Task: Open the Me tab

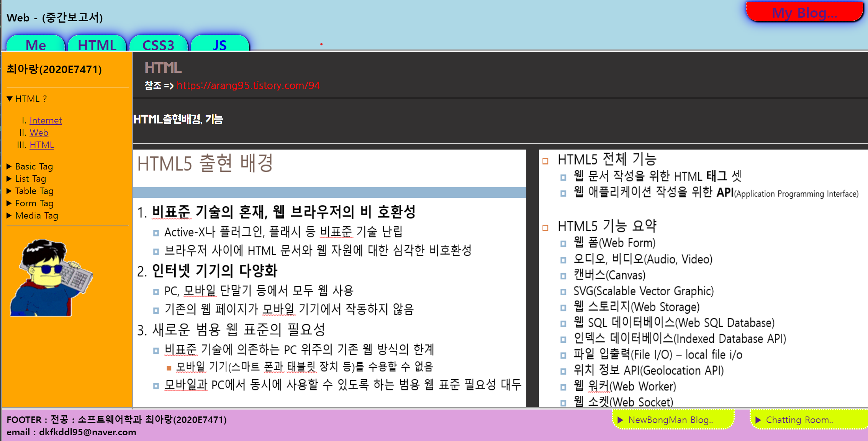Action: click(x=36, y=44)
